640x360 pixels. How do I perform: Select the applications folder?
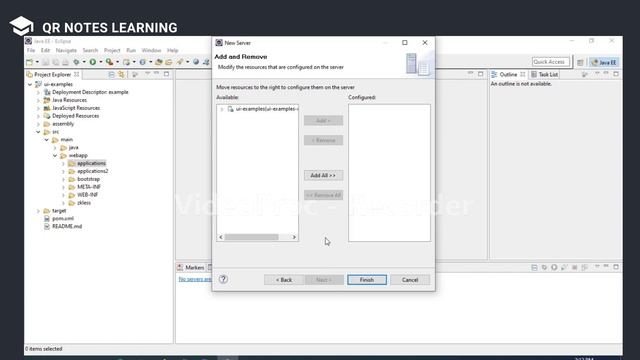pos(91,163)
